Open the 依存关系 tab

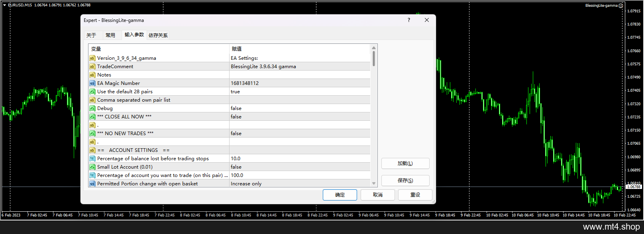[158, 35]
